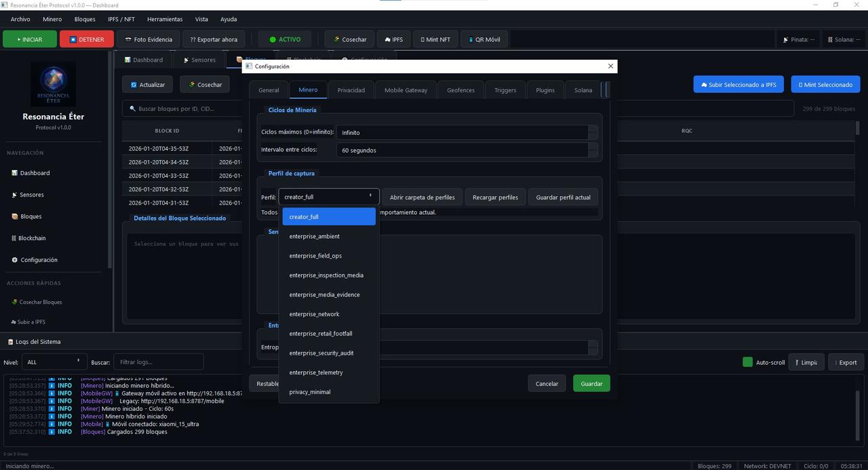This screenshot has width=868, height=470.
Task: Pick enterprise_network in the dropdown list
Action: [x=314, y=314]
